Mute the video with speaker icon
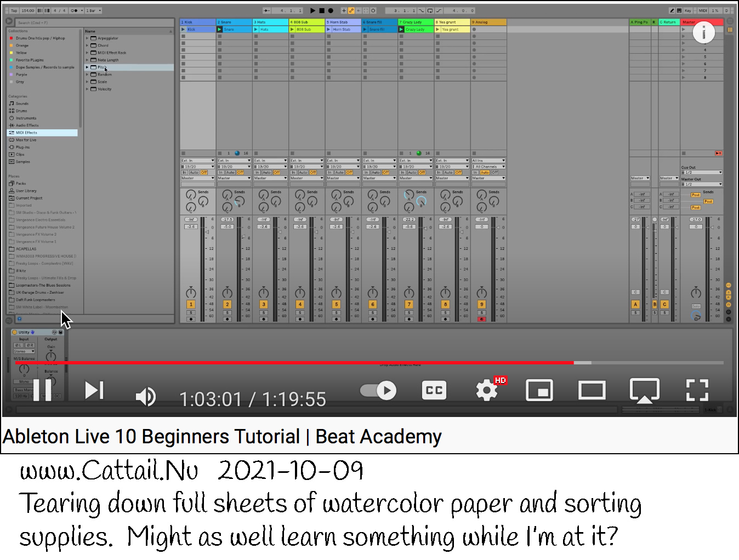The width and height of the screenshot is (739, 560). (x=145, y=396)
